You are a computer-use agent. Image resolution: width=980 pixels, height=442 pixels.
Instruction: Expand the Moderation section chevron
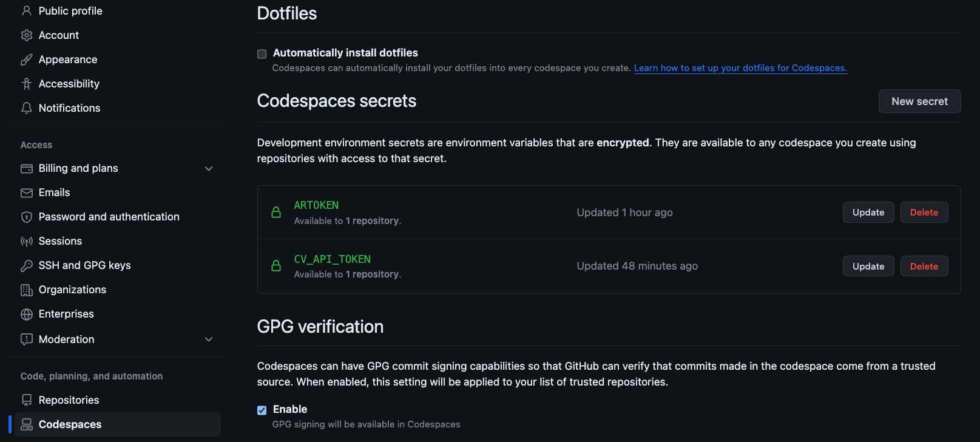[x=209, y=339]
